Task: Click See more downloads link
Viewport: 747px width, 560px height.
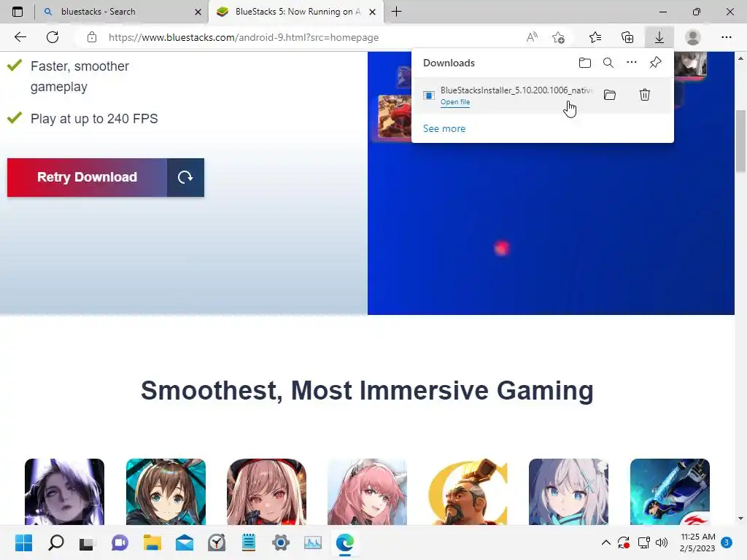Action: pos(444,128)
